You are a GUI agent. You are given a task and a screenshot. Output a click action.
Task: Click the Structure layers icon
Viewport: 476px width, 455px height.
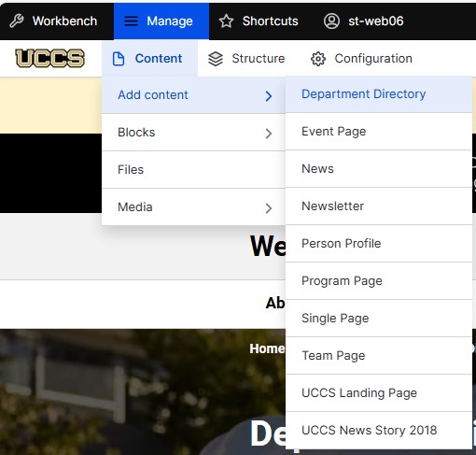coord(216,59)
